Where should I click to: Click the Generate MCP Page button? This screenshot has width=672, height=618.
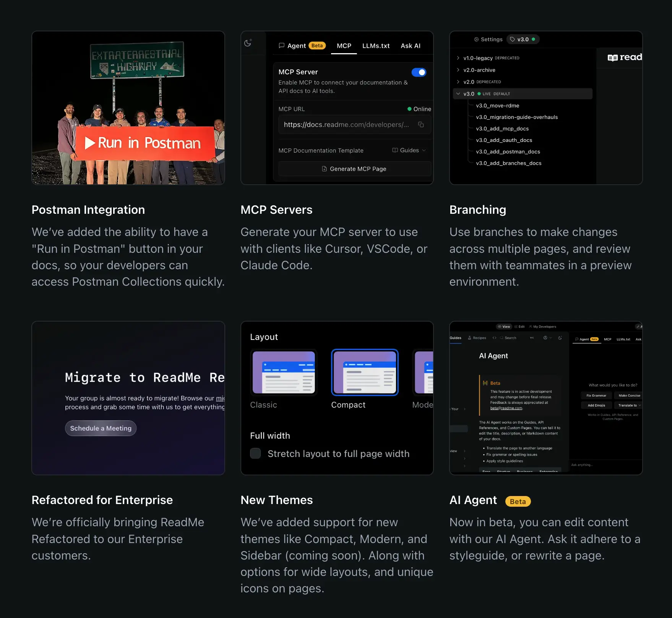(354, 169)
